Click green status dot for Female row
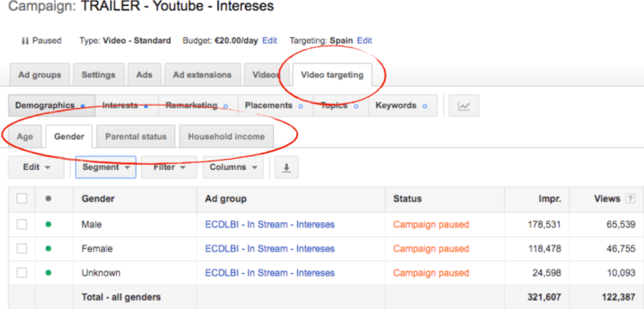Screen dimensions: 644x309 [x=48, y=249]
